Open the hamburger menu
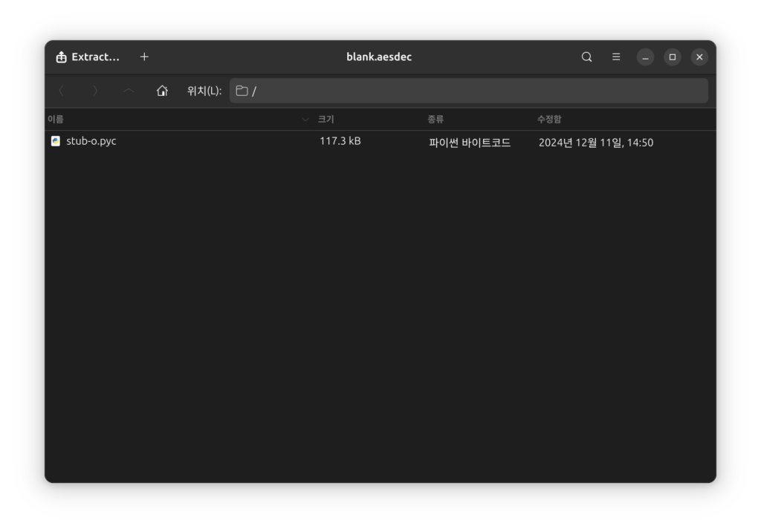The image size is (761, 532). tap(616, 56)
